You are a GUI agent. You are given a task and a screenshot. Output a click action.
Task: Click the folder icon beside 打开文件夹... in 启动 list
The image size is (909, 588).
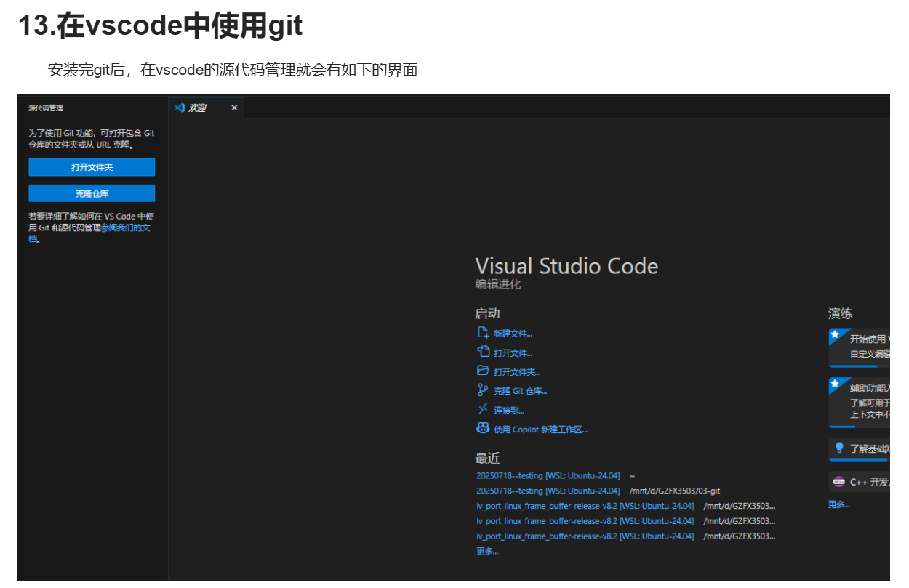(483, 371)
